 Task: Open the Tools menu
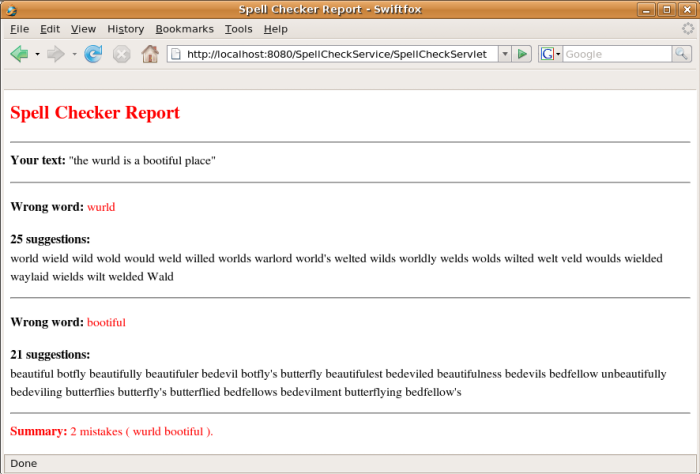238,29
